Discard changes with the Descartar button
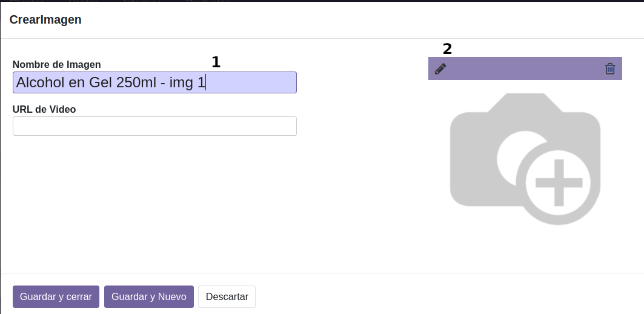Viewport: 644px width, 314px height. [227, 297]
